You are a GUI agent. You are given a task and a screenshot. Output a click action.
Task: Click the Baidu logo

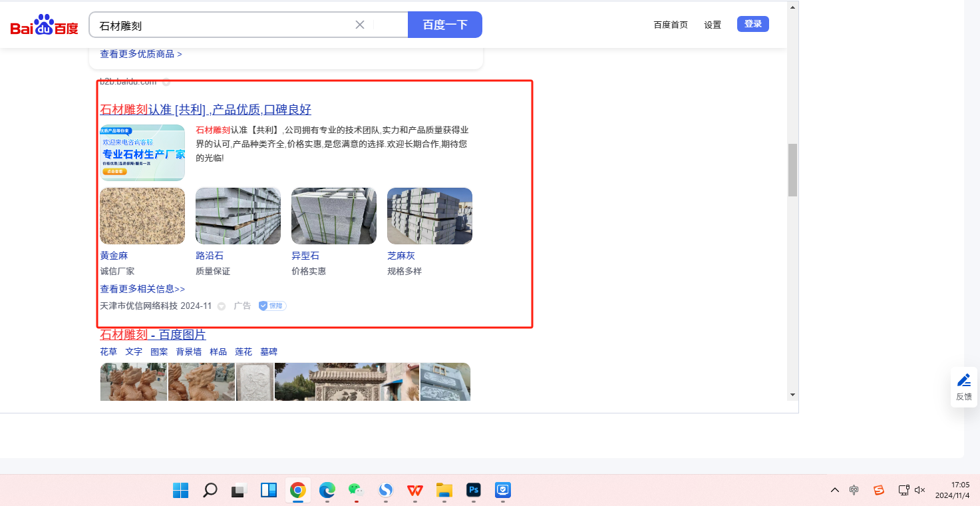(x=44, y=26)
